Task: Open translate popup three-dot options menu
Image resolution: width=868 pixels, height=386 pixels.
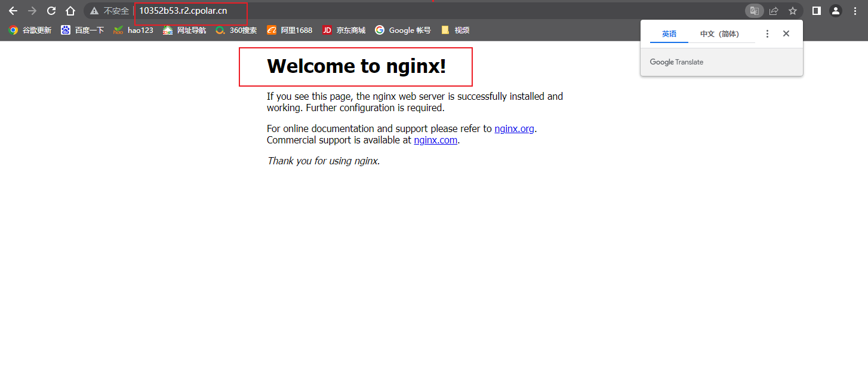Action: (x=768, y=34)
